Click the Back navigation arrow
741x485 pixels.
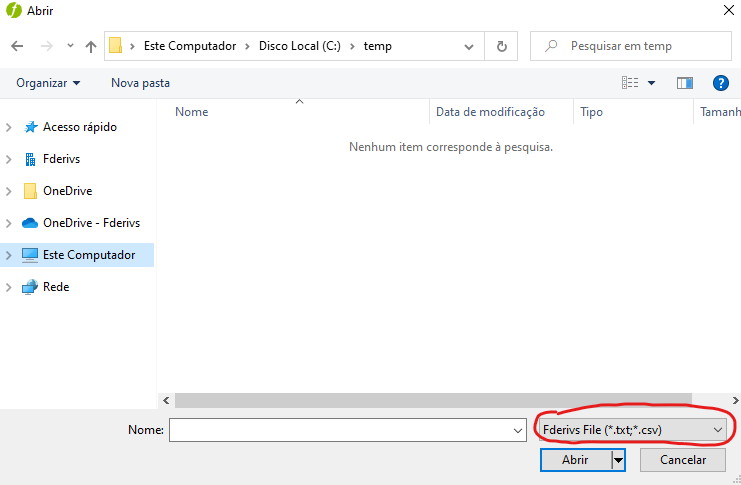pyautogui.click(x=17, y=46)
